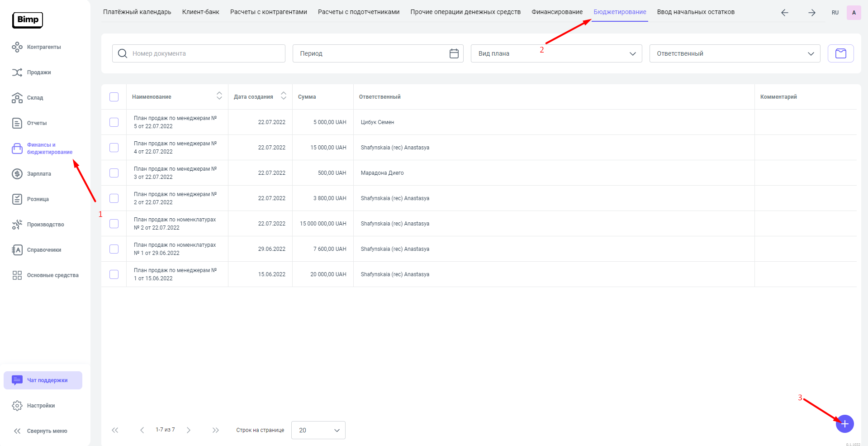Open the calendar picker in Период field
The width and height of the screenshot is (868, 446).
pos(454,53)
